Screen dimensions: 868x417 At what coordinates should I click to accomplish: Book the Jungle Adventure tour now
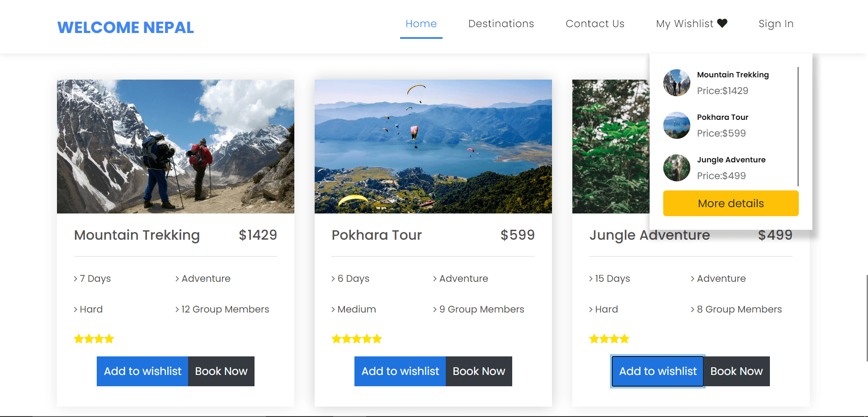coord(736,371)
